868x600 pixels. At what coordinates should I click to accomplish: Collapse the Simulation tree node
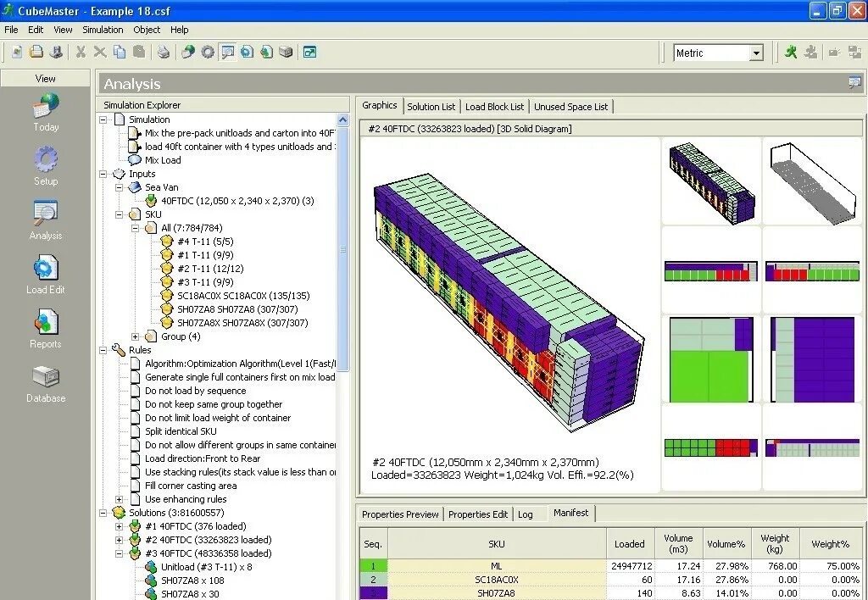tap(103, 119)
